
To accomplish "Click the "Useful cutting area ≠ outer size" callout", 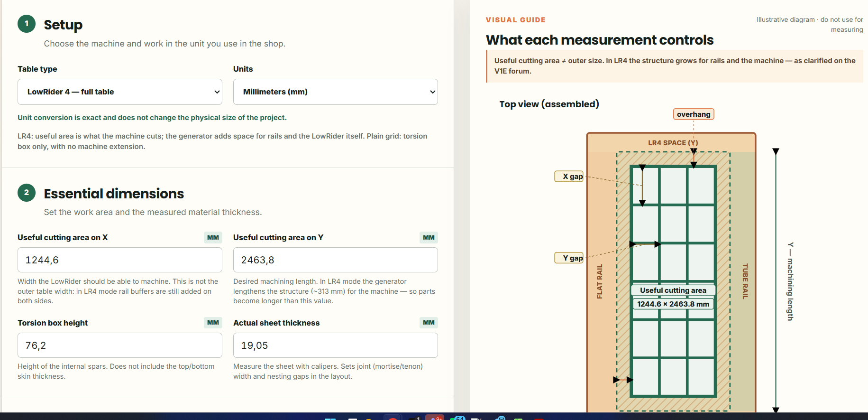I will [x=675, y=66].
